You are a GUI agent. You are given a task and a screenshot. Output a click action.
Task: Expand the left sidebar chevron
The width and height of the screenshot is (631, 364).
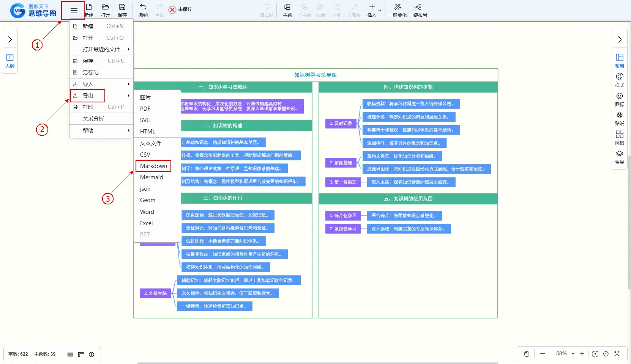(x=10, y=39)
